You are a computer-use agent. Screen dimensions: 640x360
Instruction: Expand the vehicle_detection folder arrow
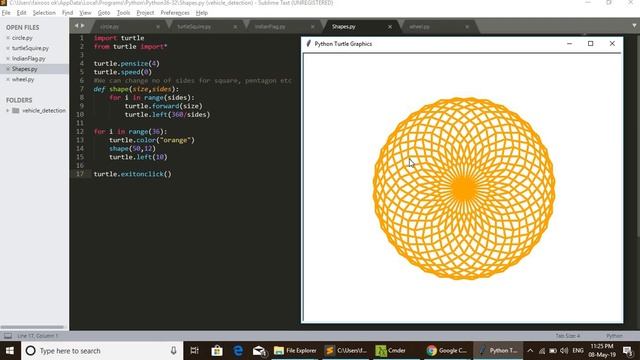pos(7,110)
